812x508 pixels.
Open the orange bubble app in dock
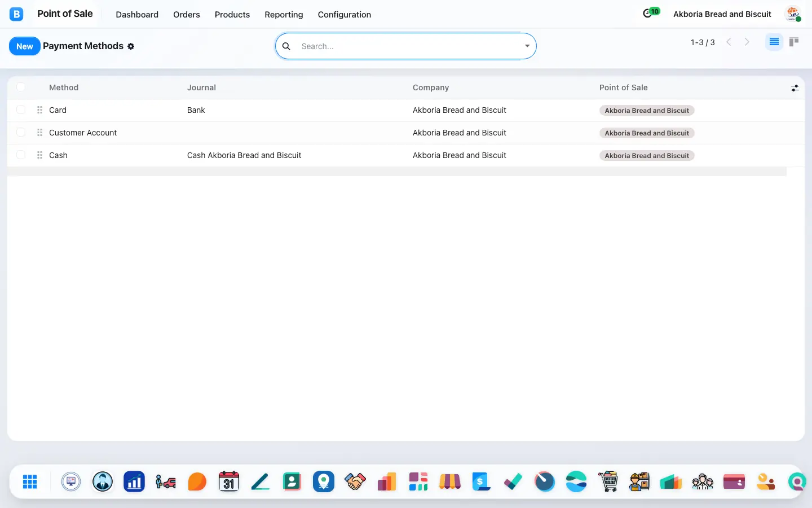click(197, 481)
